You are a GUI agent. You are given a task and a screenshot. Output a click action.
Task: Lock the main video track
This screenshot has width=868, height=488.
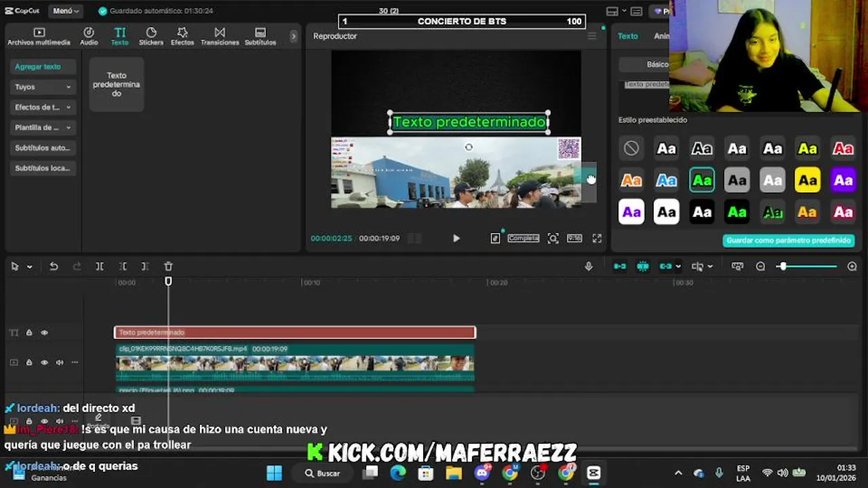click(29, 363)
